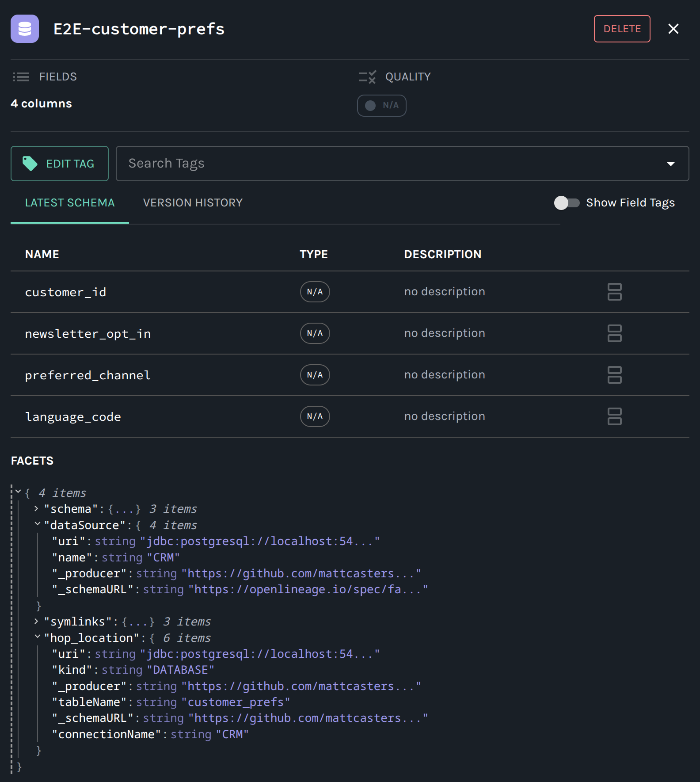Click the tableName value "customer_prefs"
700x782 pixels.
click(236, 702)
